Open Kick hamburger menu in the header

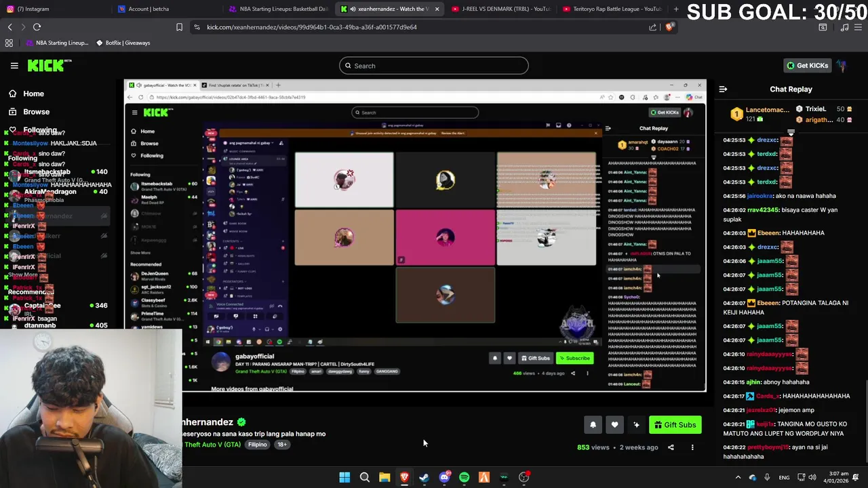[14, 66]
